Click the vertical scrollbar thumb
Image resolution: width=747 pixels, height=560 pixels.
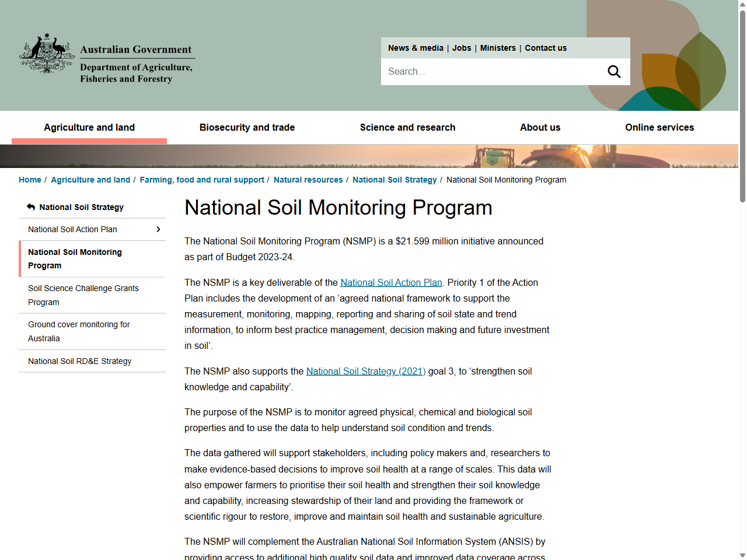coord(742,105)
